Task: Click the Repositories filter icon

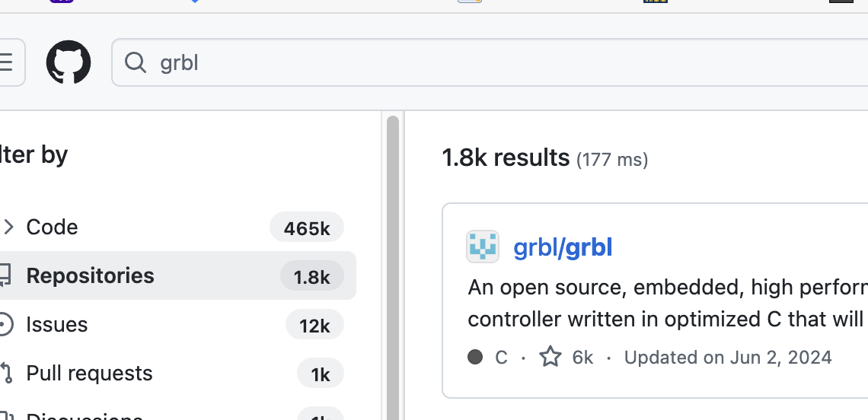Action: (5, 275)
